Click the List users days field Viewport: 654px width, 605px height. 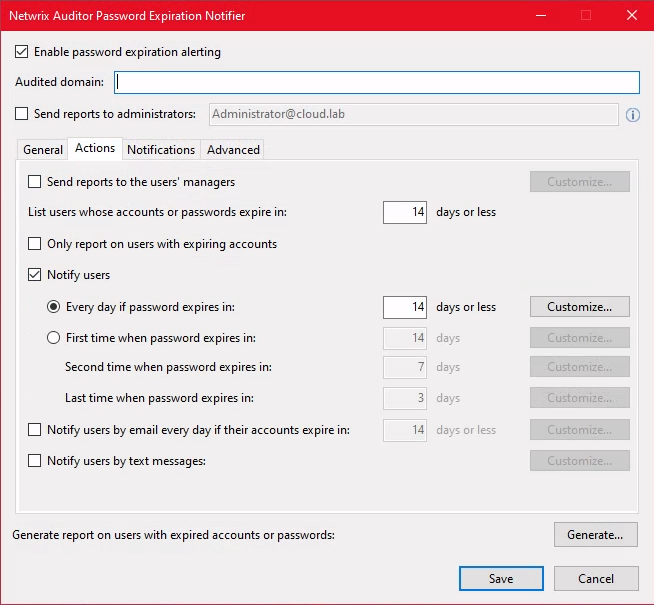coord(405,212)
